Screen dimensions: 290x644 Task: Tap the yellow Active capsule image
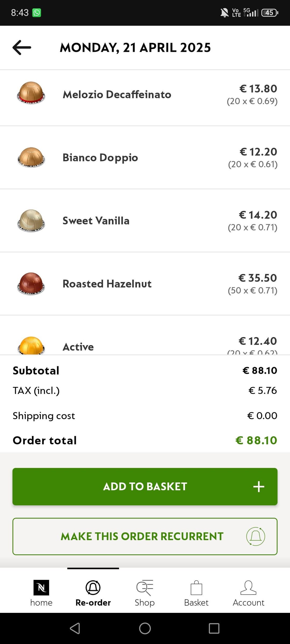coord(31,346)
